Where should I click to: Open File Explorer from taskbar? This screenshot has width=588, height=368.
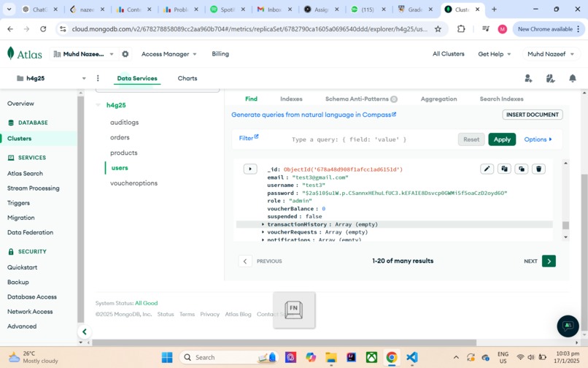coord(330,357)
